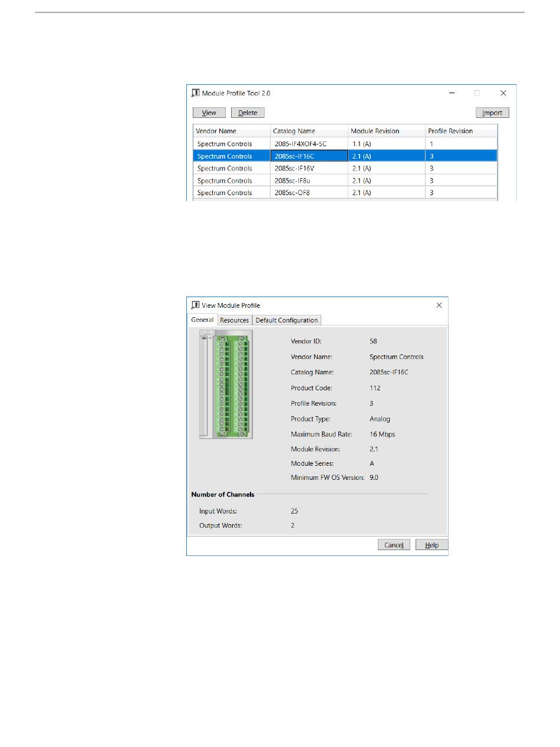Viewport: 560px width, 747px height.
Task: Click the View button in Module Profile Tool
Action: pyautogui.click(x=209, y=113)
